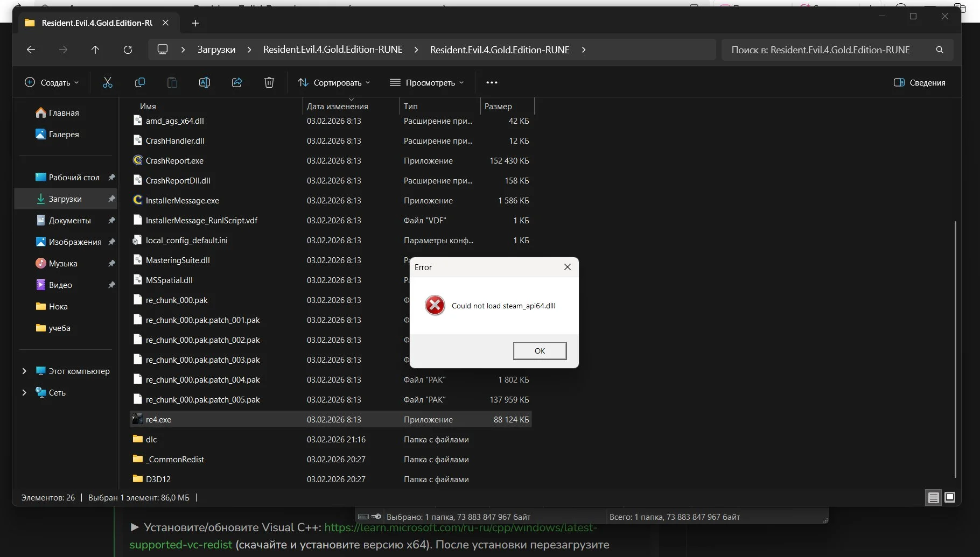Open a new Explorer tab

(x=195, y=23)
